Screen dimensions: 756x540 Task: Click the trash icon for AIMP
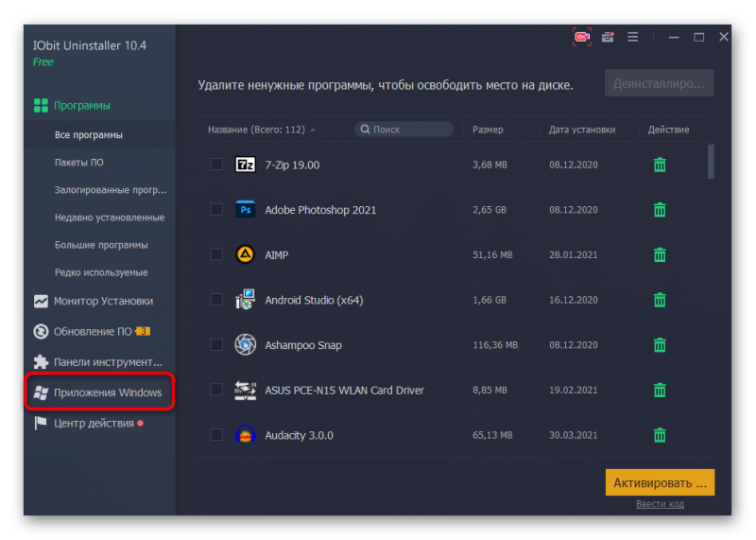[x=660, y=254]
